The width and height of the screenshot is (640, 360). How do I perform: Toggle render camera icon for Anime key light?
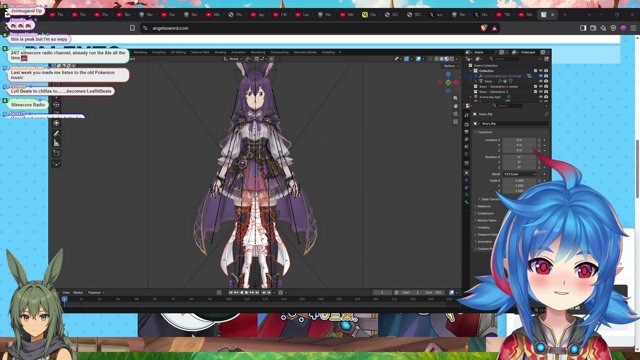(546, 97)
